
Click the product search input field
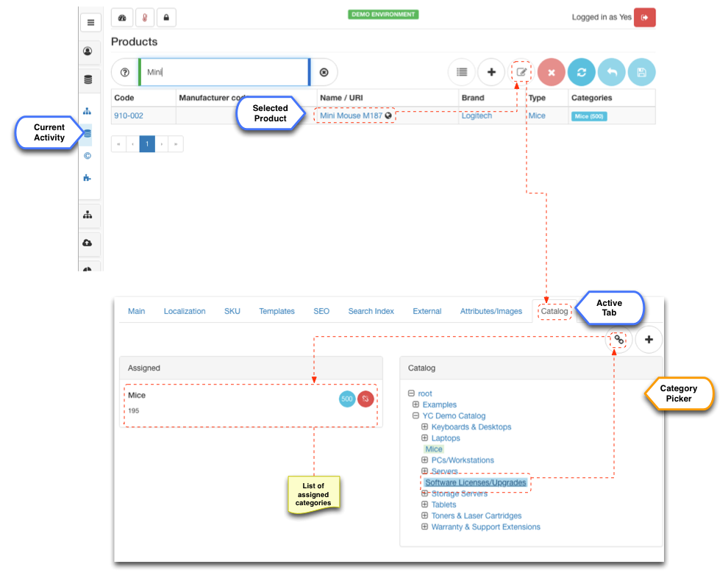224,72
